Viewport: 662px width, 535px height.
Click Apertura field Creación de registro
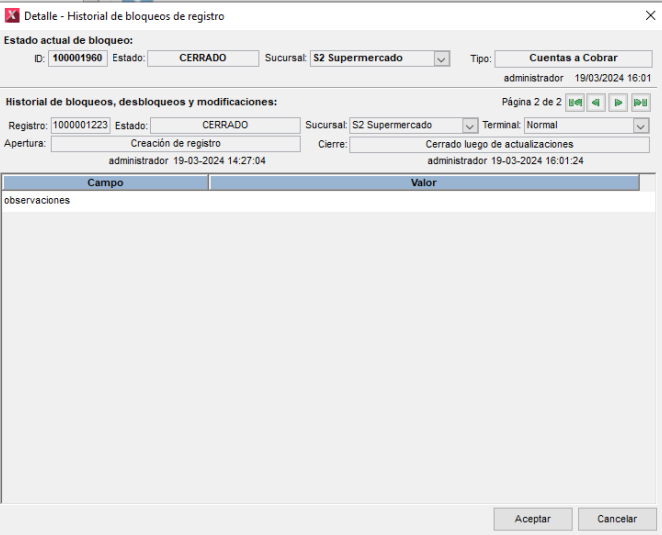point(175,144)
